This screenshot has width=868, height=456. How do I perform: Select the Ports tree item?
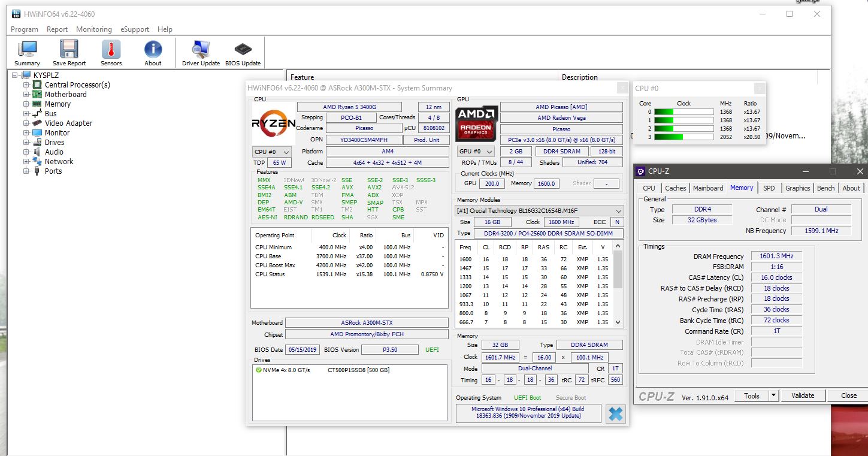pyautogui.click(x=53, y=171)
